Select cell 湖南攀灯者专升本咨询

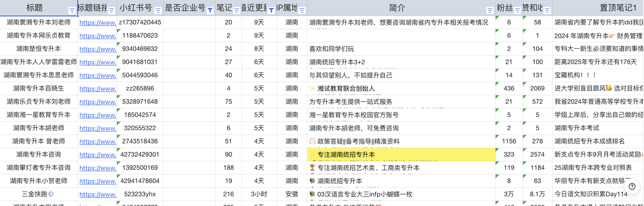[x=39, y=167]
